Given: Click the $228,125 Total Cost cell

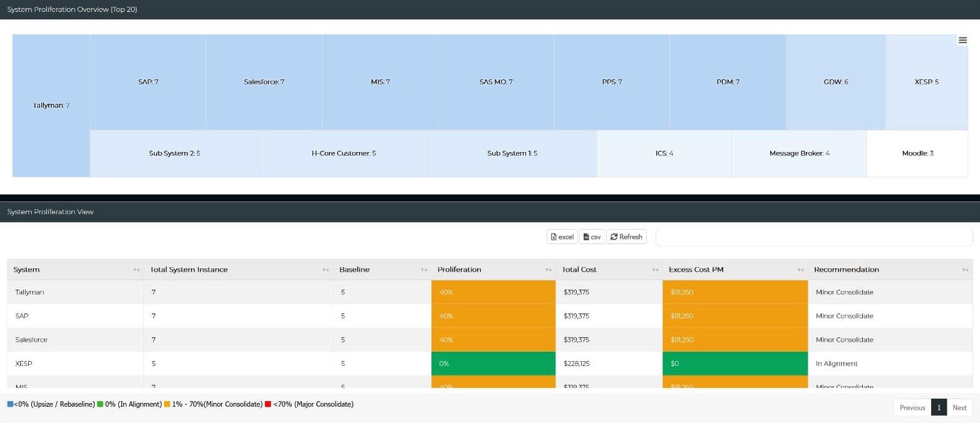Looking at the screenshot, I should click(x=609, y=364).
